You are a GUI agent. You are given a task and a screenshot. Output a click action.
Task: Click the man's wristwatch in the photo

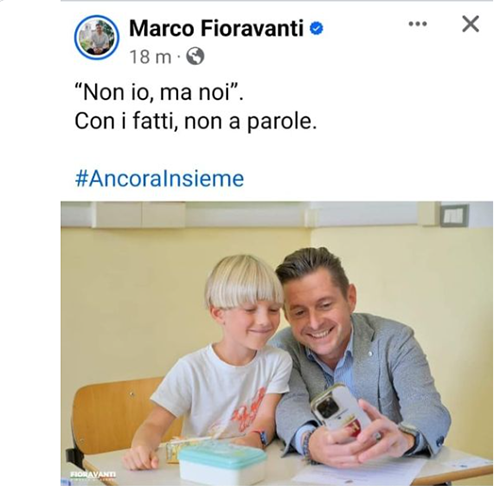coord(409,433)
